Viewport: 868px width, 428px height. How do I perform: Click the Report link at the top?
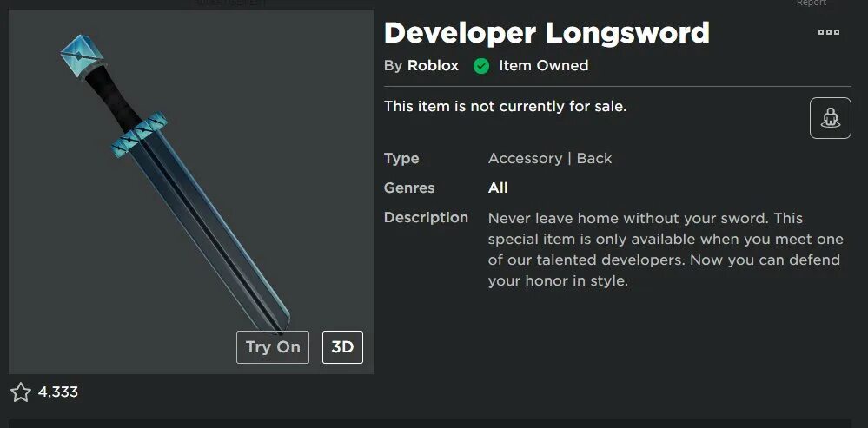pyautogui.click(x=811, y=3)
